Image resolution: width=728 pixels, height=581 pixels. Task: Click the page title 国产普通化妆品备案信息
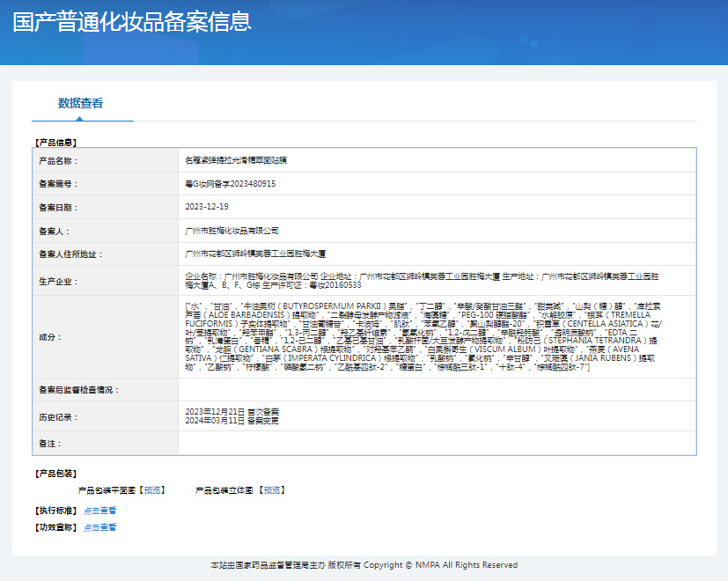coord(132,22)
